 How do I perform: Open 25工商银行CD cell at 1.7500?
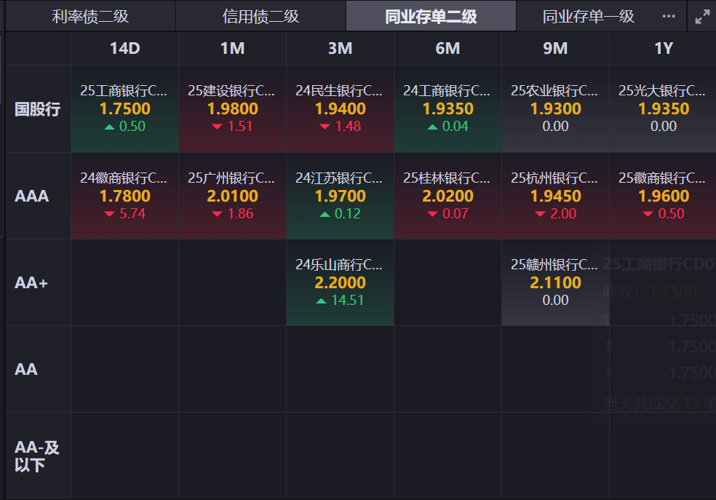pyautogui.click(x=125, y=109)
